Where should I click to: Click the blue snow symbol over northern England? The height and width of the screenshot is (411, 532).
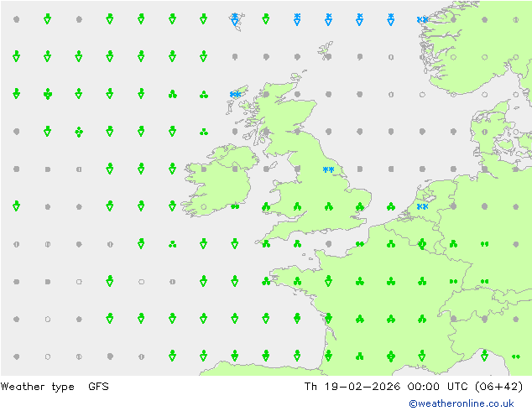pos(328,169)
